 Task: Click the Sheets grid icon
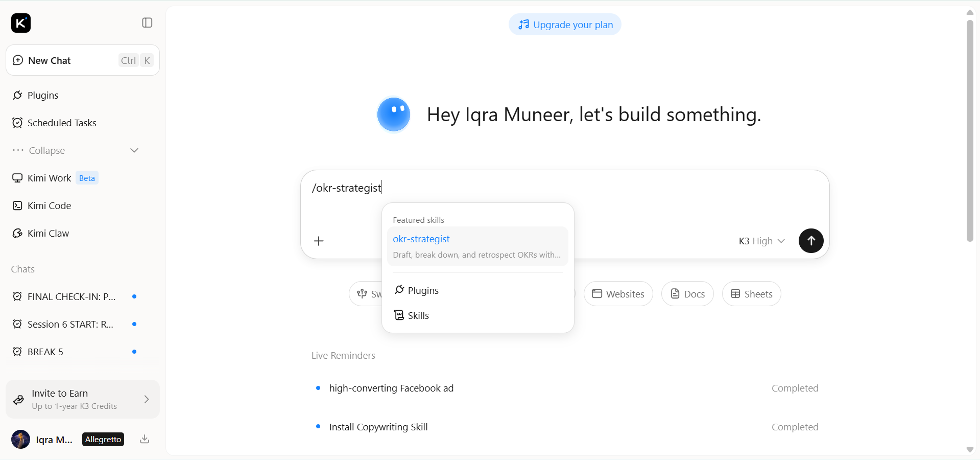click(x=735, y=294)
